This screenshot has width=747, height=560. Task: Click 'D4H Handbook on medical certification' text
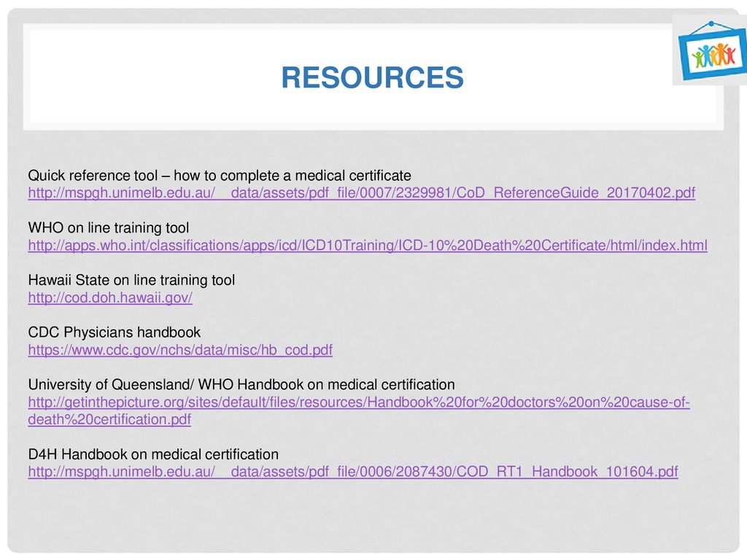153,454
